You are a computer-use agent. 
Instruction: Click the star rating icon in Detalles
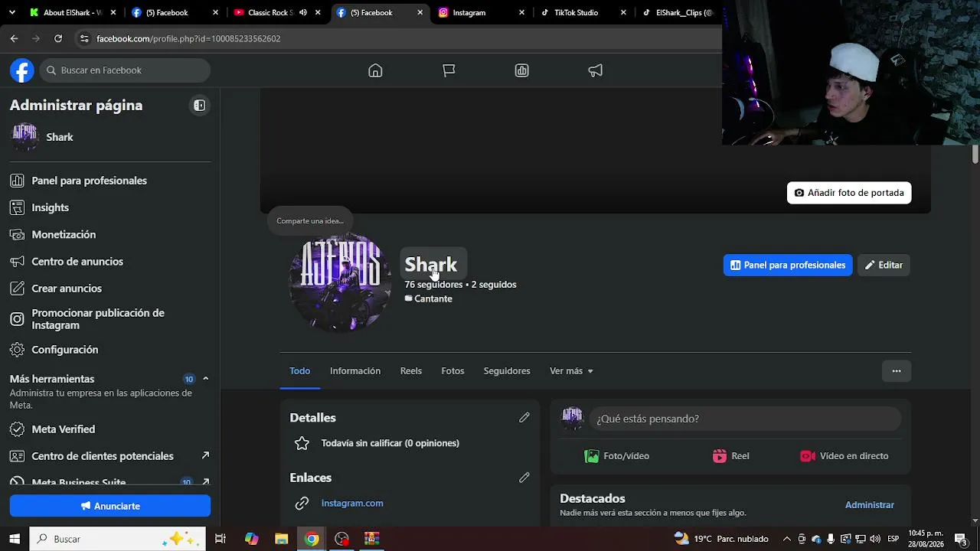coord(302,443)
